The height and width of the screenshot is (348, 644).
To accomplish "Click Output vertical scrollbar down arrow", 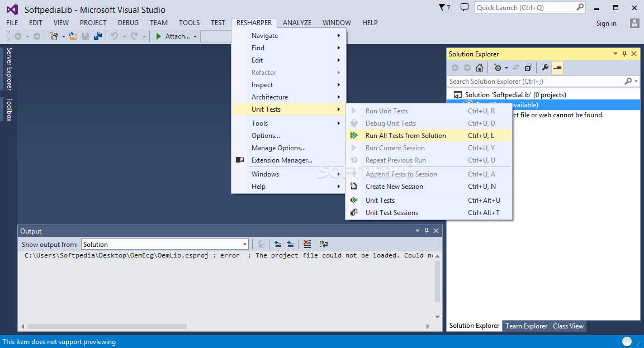I will (x=437, y=317).
